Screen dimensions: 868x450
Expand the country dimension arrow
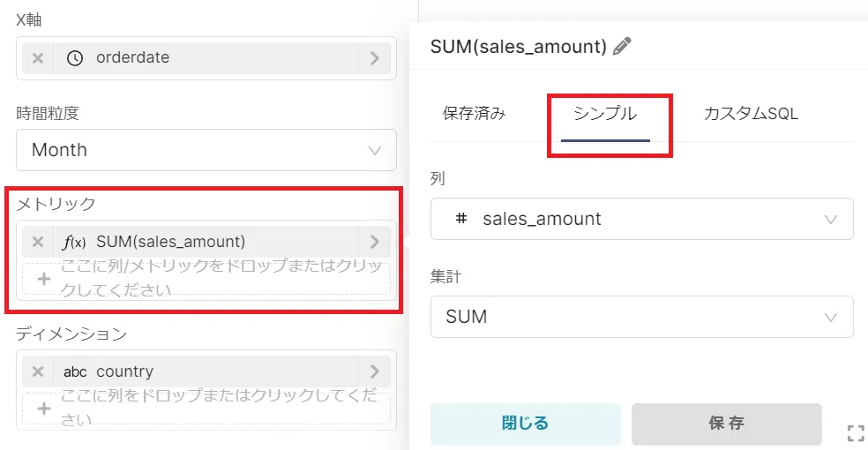point(375,371)
